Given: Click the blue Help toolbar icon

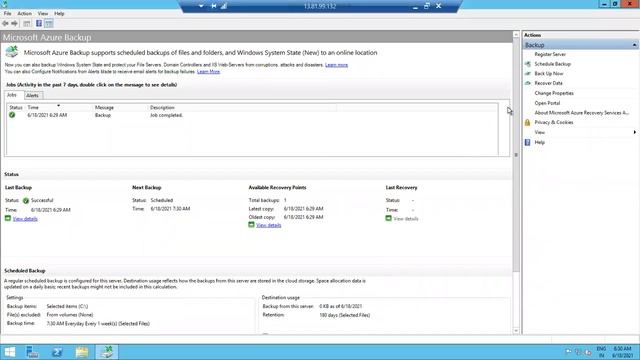Looking at the screenshot, I should (x=39, y=23).
